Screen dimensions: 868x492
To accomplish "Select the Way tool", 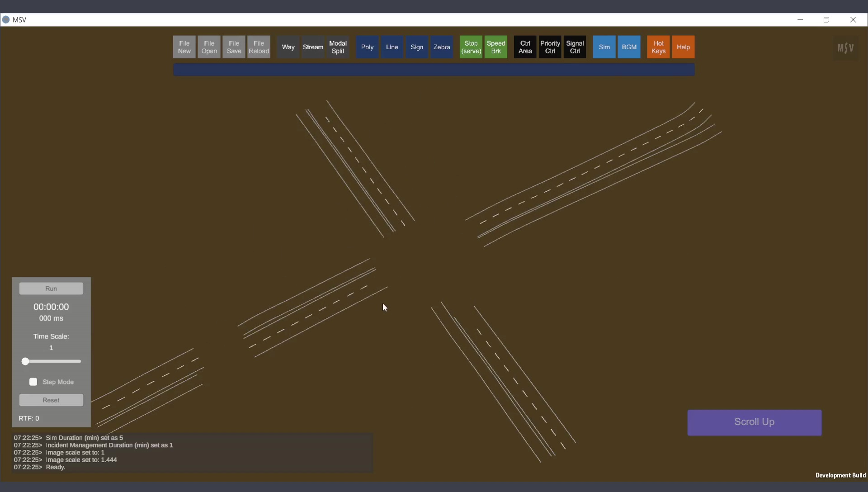I will (x=288, y=47).
